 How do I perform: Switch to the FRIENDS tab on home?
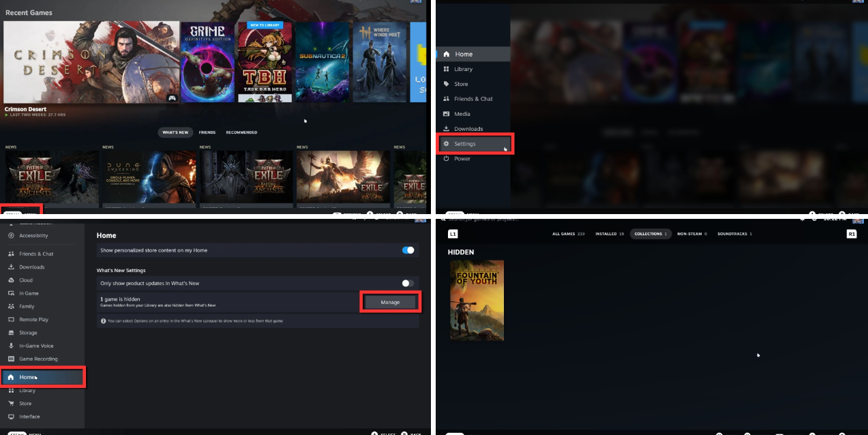click(x=207, y=132)
